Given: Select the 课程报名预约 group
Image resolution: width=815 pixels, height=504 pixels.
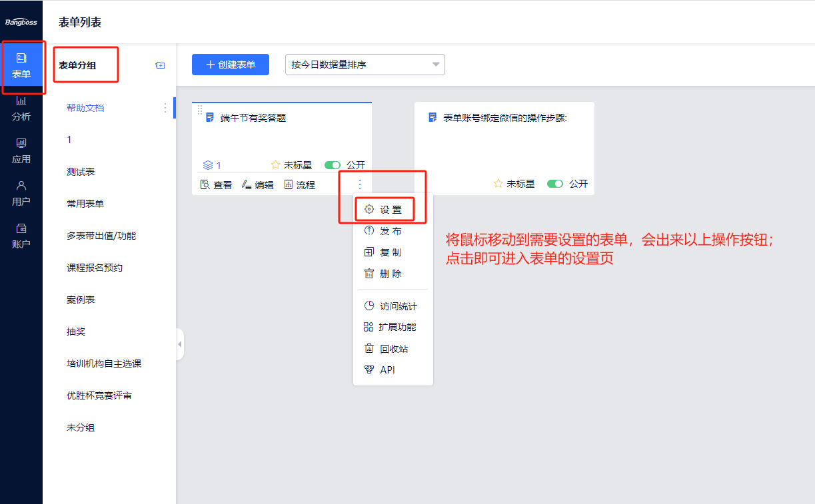Looking at the screenshot, I should 95,268.
